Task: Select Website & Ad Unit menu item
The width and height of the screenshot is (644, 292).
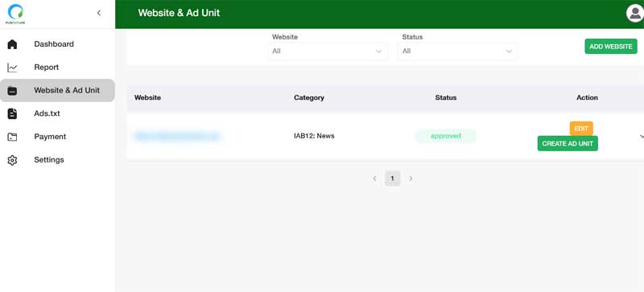Action: coord(57,90)
